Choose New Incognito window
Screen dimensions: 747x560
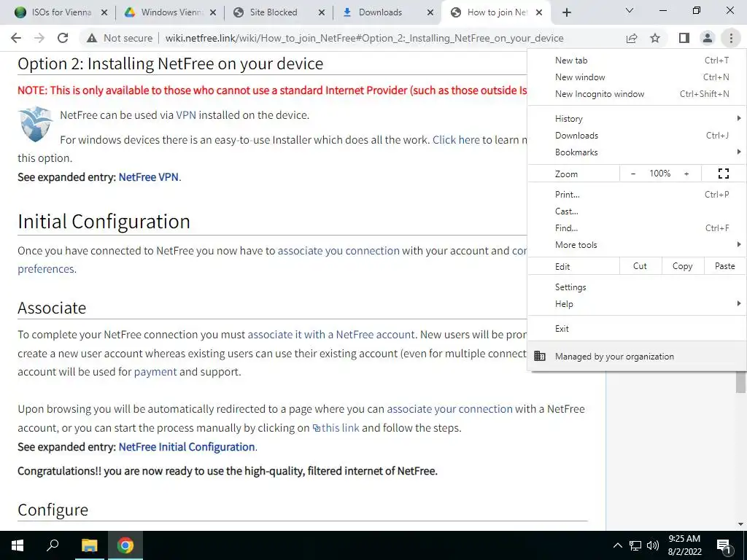click(637, 94)
